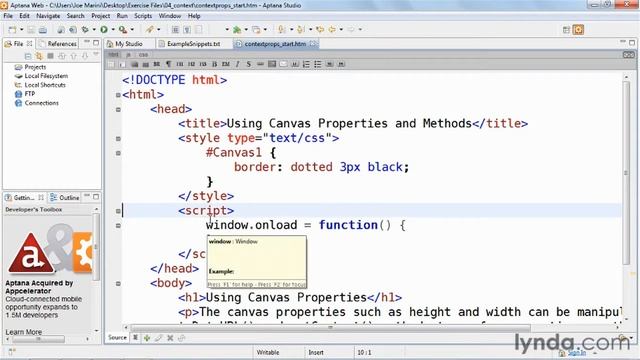Viewport: 640px width, 360px height.
Task: Click the External Tools run icon
Action: click(122, 29)
